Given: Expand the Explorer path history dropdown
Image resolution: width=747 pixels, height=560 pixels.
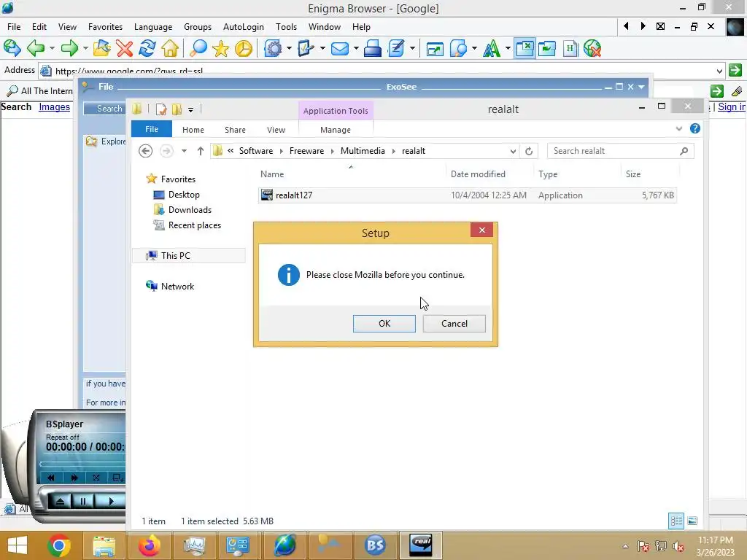Looking at the screenshot, I should 513,151.
